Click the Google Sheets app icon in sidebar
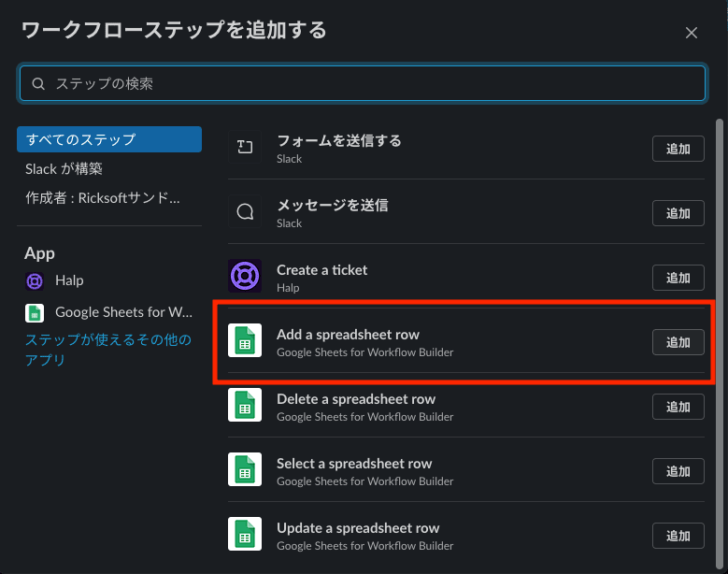 [35, 313]
